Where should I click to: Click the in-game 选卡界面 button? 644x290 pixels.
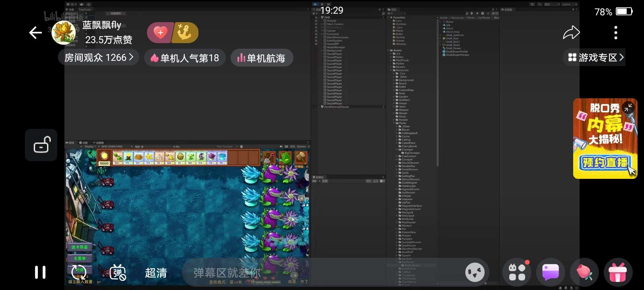80,247
